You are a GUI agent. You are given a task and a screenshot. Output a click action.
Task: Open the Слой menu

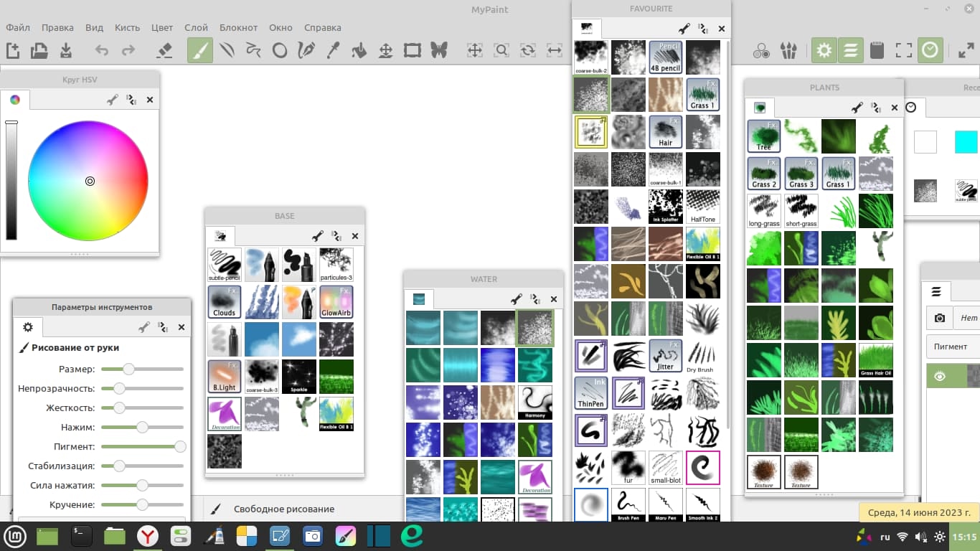(x=196, y=27)
